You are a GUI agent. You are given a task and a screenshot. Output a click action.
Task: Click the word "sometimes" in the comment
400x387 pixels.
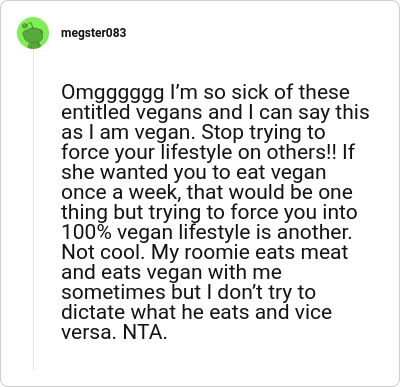[113, 292]
